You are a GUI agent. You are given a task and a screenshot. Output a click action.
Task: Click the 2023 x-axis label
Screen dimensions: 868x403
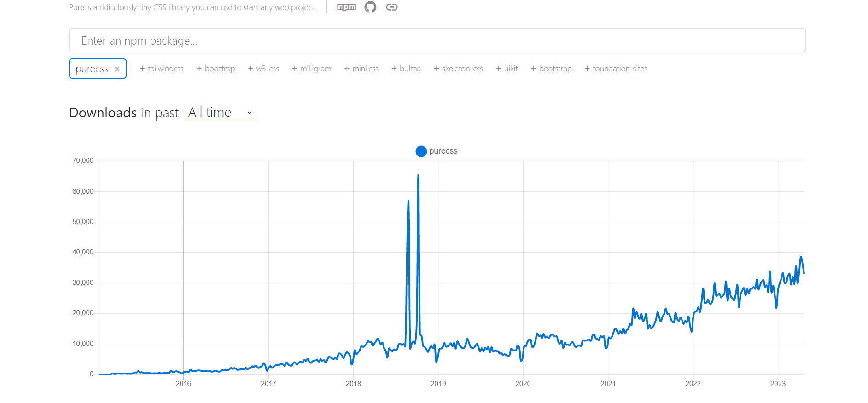[778, 384]
